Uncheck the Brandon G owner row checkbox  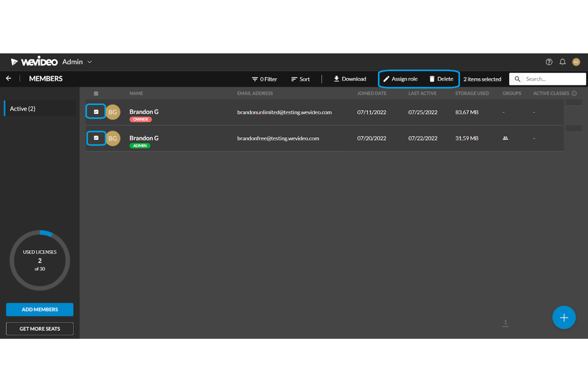[x=96, y=112]
